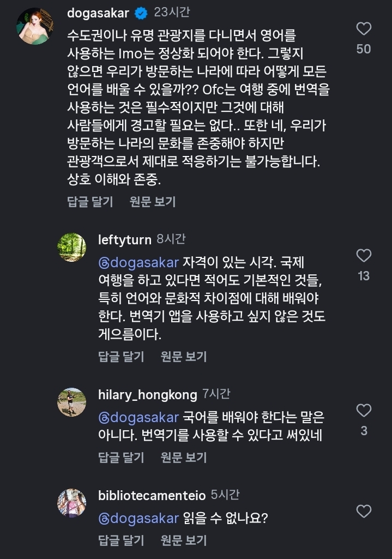Like dogasakar's comment with heart icon

pos(364,29)
